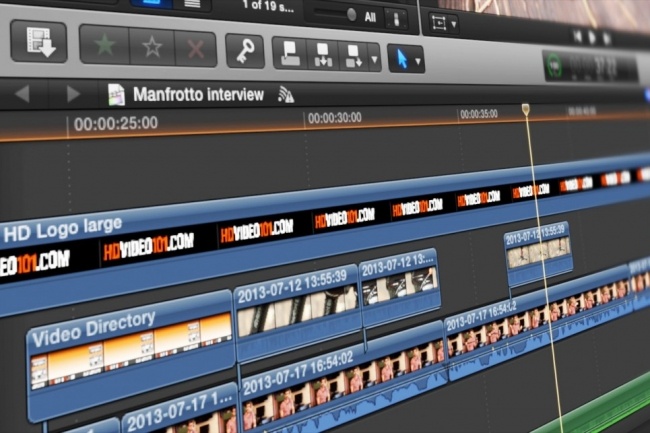
Task: Switch browser to filmstrip view
Action: [x=151, y=3]
